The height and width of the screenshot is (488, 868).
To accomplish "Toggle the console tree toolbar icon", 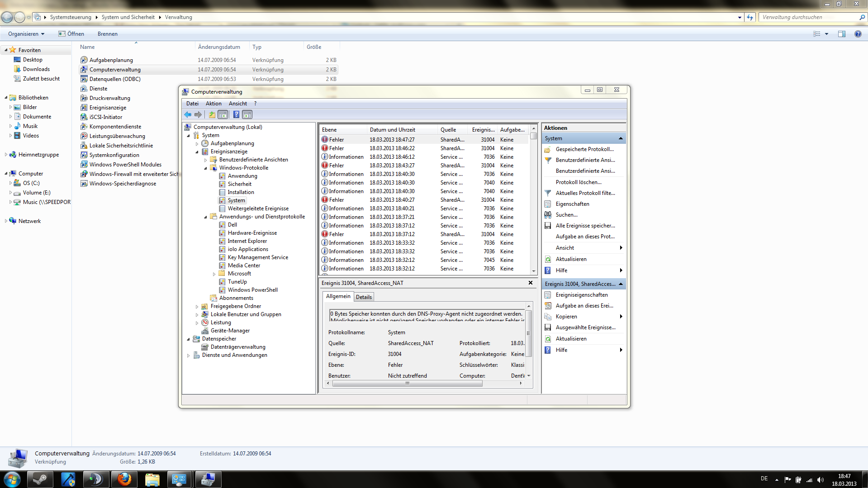I will tap(223, 115).
